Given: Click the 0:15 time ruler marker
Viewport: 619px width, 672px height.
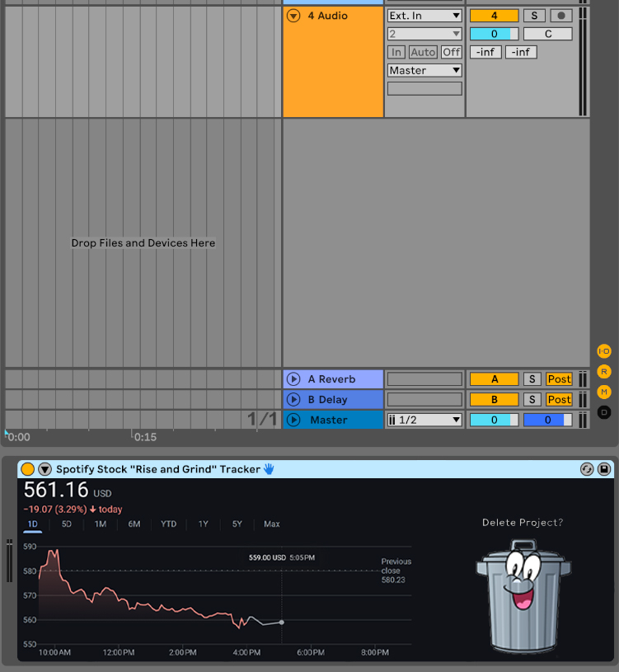Looking at the screenshot, I should 145,437.
